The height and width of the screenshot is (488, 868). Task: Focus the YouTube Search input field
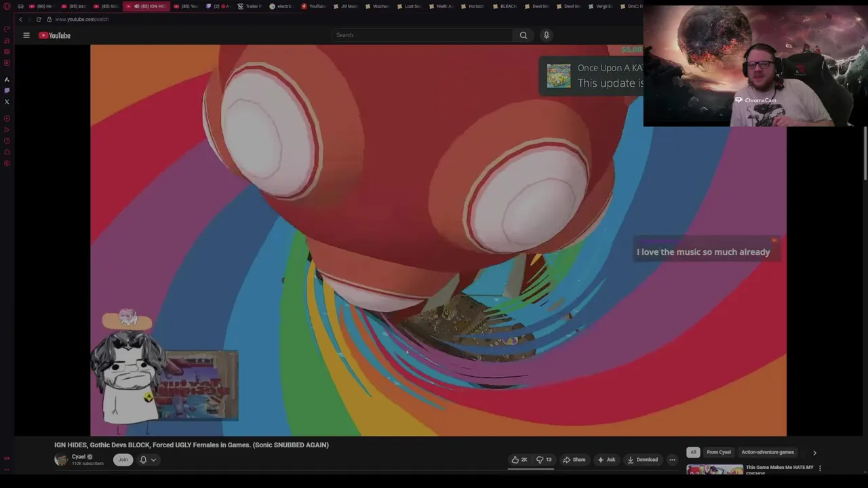click(x=422, y=35)
